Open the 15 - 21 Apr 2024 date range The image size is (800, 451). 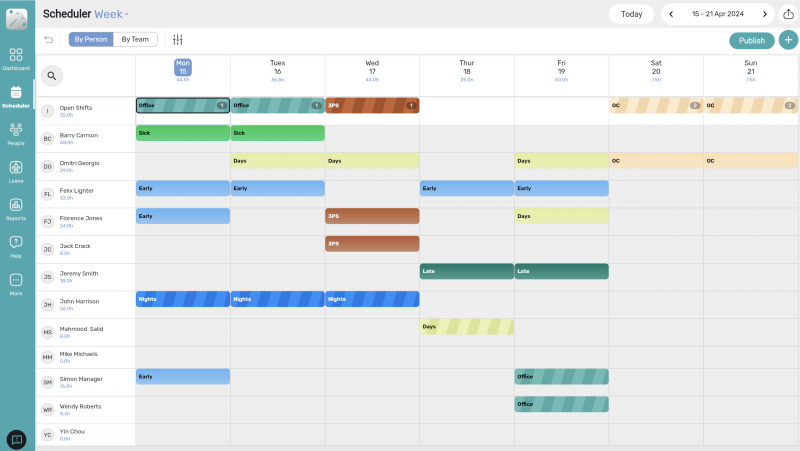tap(717, 14)
